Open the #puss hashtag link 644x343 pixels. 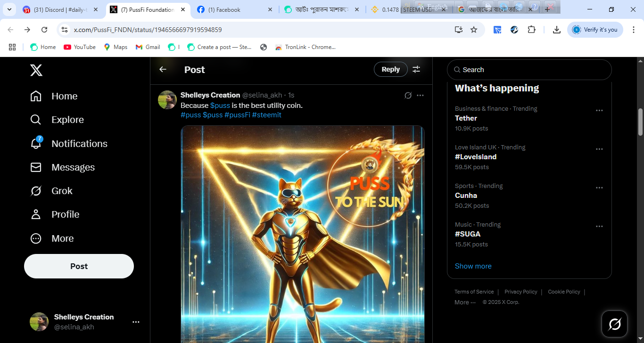click(x=190, y=115)
